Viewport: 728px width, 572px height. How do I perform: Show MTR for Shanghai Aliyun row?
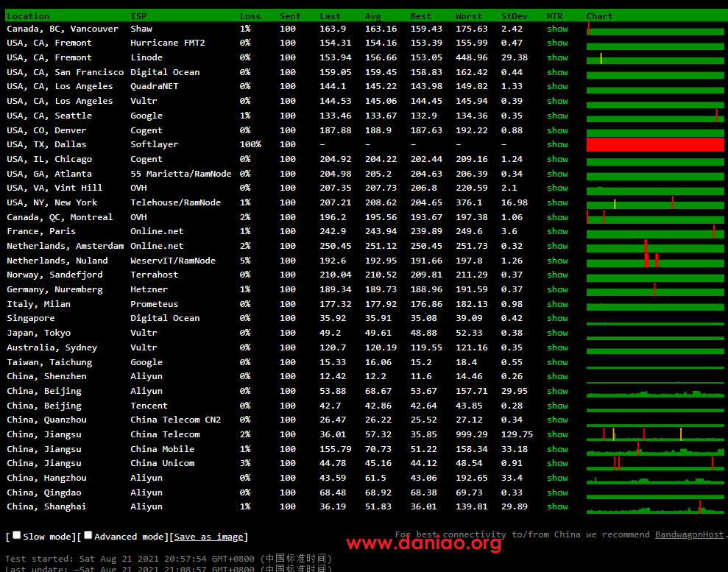(x=557, y=506)
